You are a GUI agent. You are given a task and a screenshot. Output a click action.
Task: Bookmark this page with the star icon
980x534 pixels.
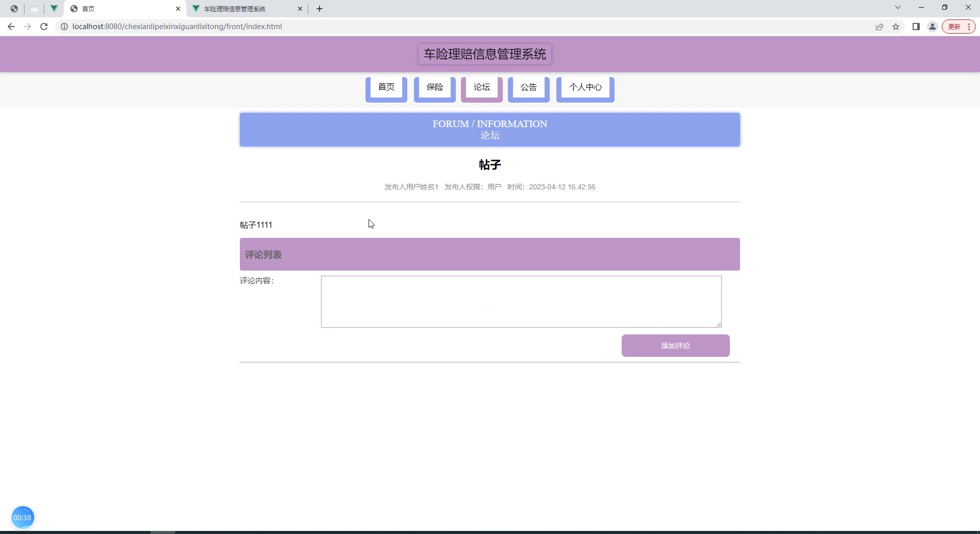click(896, 27)
